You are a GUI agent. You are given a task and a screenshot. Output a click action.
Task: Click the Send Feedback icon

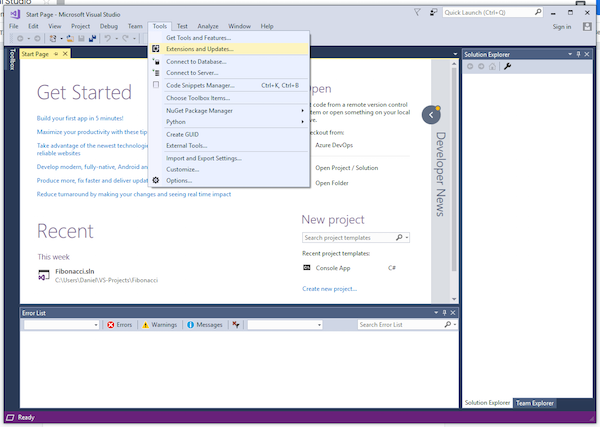[x=433, y=13]
